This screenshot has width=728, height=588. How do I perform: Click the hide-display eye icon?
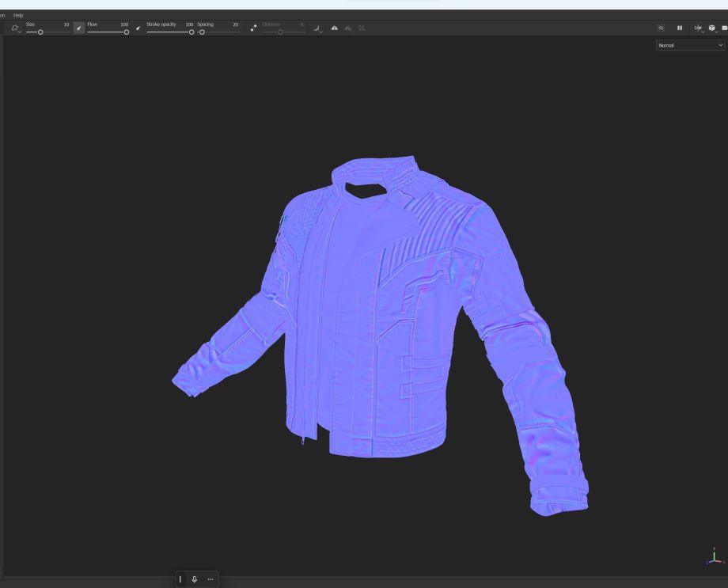coord(662,28)
